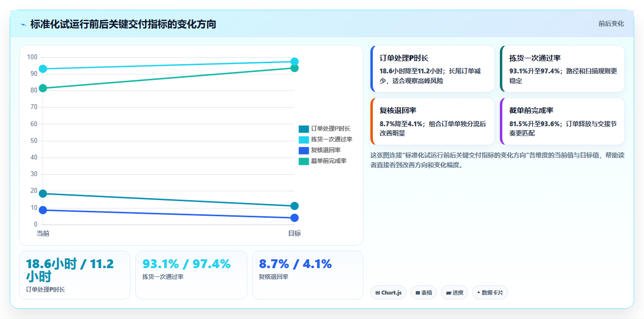Open the 订单处理P时长 info card

(x=433, y=69)
